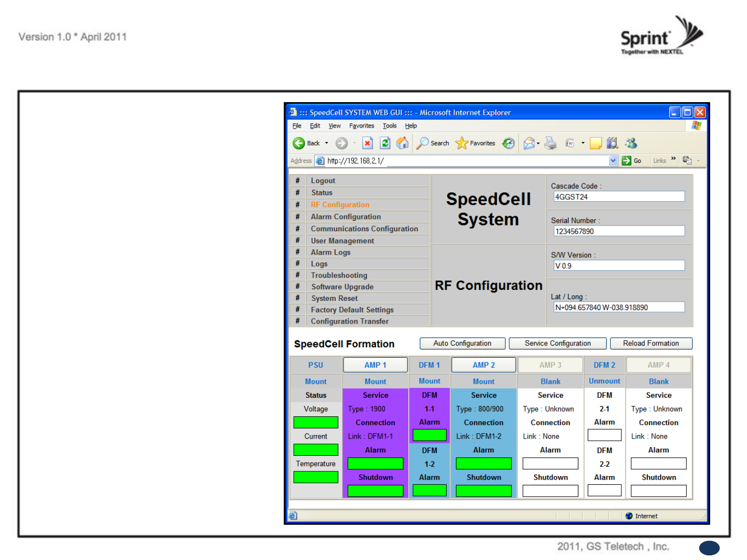Open the Search magnifier in the toolbar

423,143
